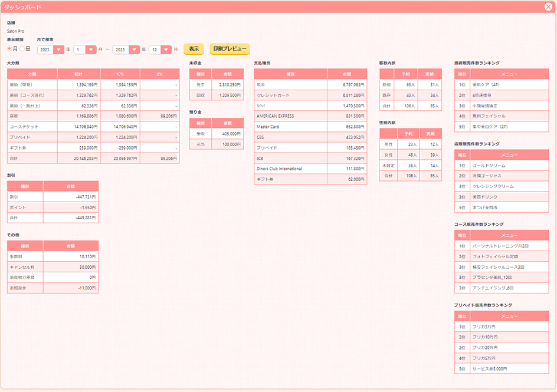Click the 洗顔ゴージャス ranking entry
The width and height of the screenshot is (557, 392).
(487, 176)
